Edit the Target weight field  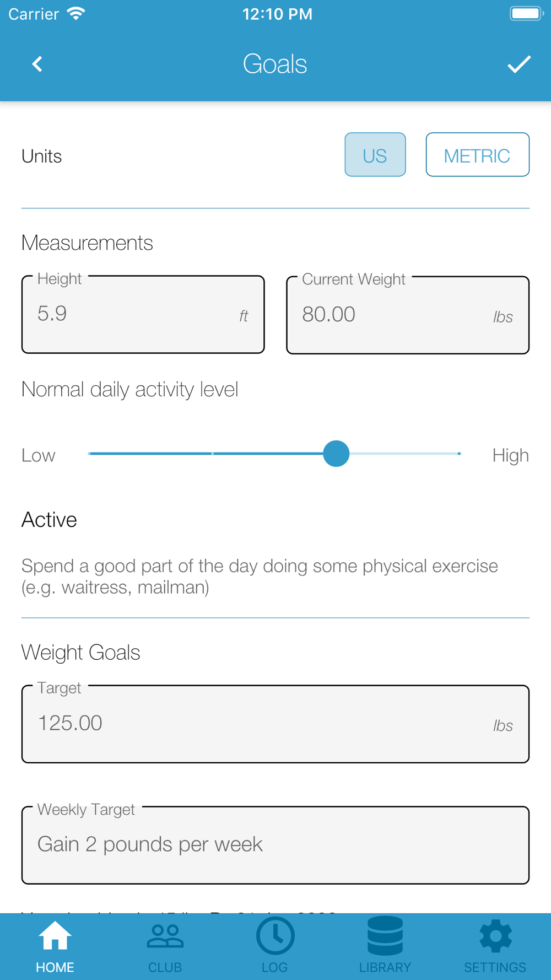pos(275,724)
